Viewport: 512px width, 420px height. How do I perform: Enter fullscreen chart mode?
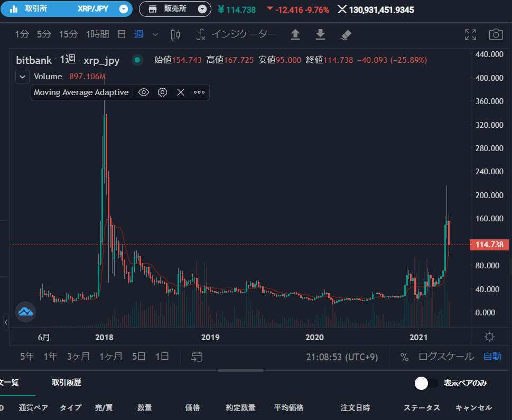pyautogui.click(x=471, y=34)
